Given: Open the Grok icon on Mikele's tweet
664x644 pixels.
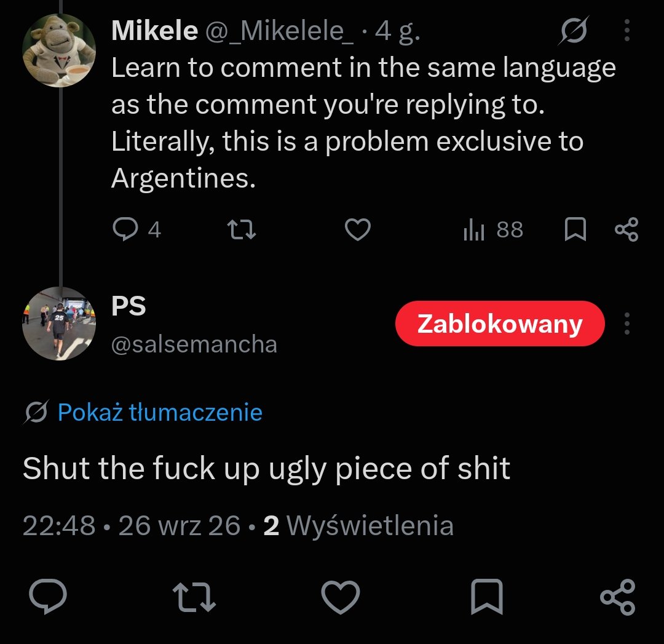Looking at the screenshot, I should tap(574, 31).
